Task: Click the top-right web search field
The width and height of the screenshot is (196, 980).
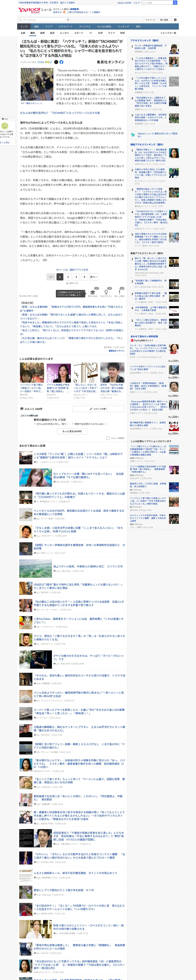Action: (x=157, y=3)
